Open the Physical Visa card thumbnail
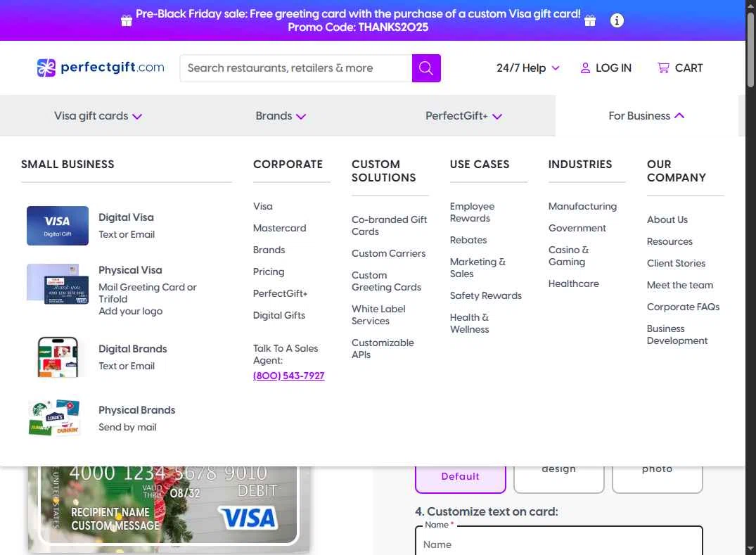Image resolution: width=756 pixels, height=555 pixels. point(58,284)
